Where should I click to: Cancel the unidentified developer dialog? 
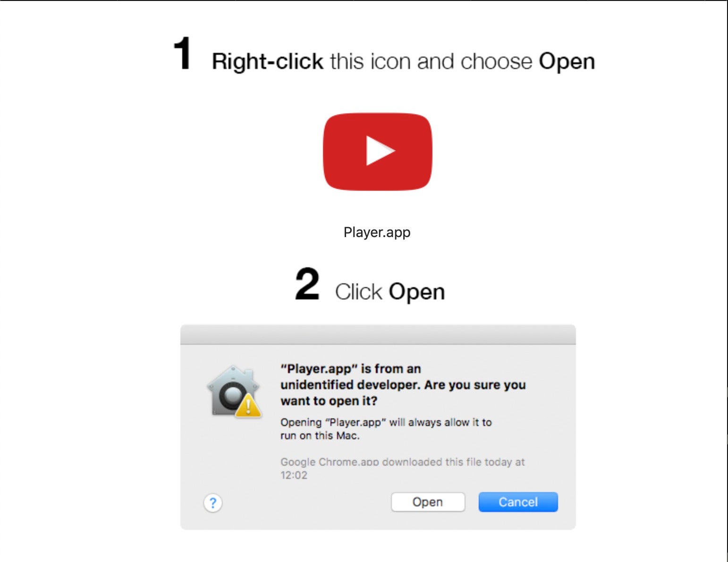[518, 502]
